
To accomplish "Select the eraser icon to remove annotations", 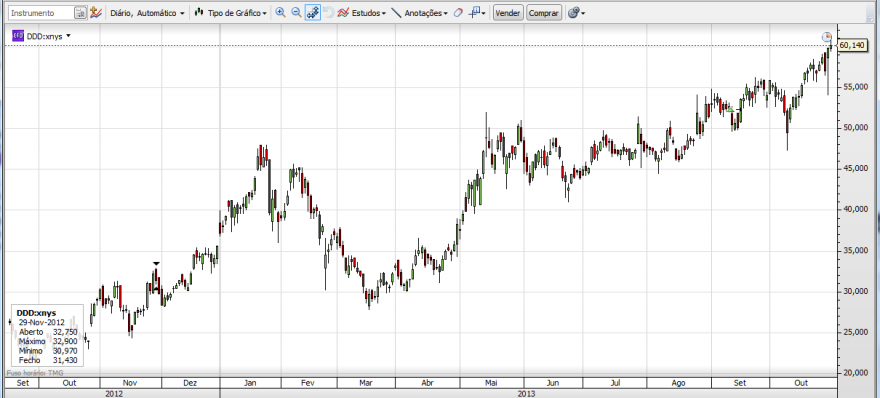I will pos(458,12).
